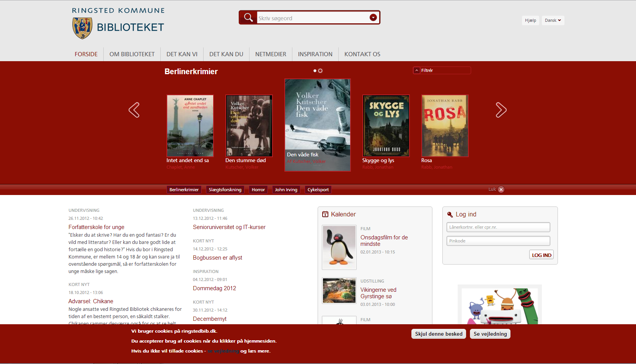Image resolution: width=636 pixels, height=364 pixels.
Task: Show previous books with left carousel arrow
Action: click(x=134, y=110)
